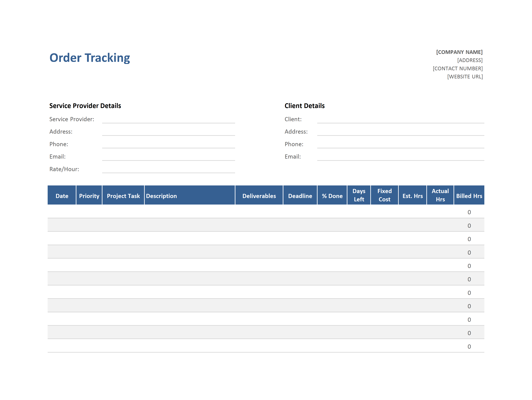The width and height of the screenshot is (532, 400).
Task: Select the Fixed Cost column header
Action: click(385, 195)
